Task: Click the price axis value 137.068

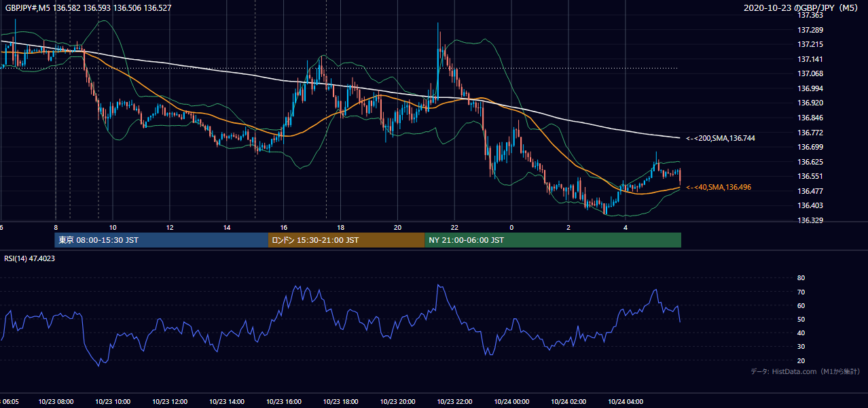Action: point(810,73)
